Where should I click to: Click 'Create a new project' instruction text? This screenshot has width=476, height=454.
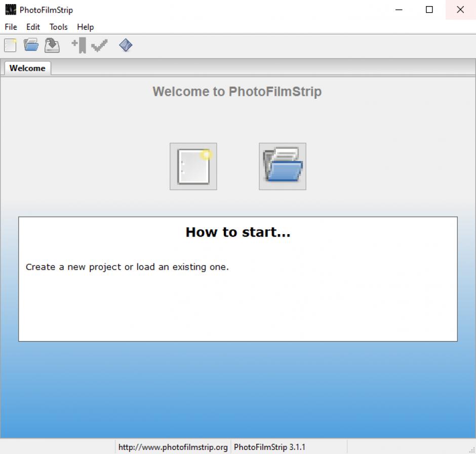(127, 267)
